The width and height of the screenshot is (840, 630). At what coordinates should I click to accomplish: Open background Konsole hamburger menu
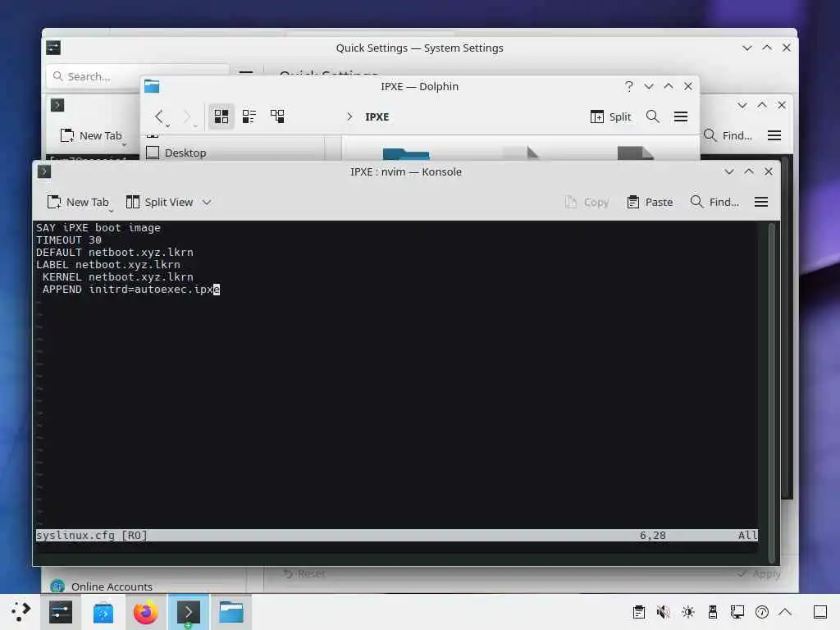[774, 135]
